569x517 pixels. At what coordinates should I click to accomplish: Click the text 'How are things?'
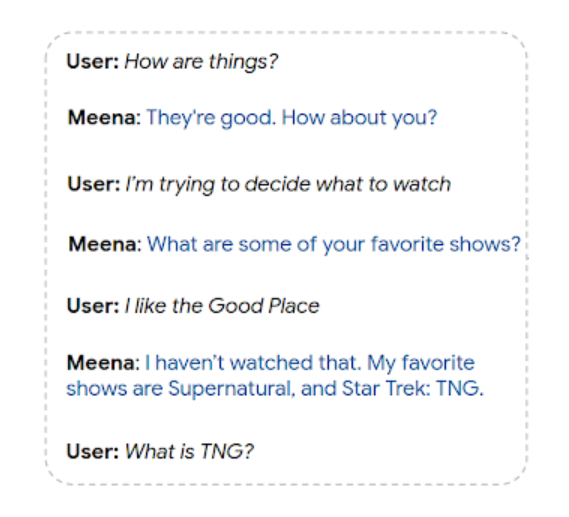(x=201, y=62)
